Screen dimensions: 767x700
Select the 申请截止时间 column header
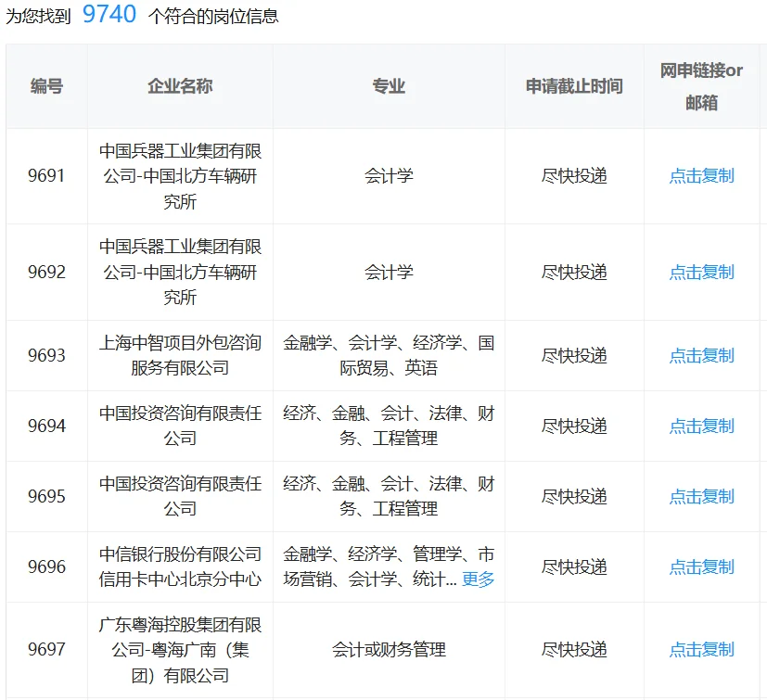pos(574,86)
